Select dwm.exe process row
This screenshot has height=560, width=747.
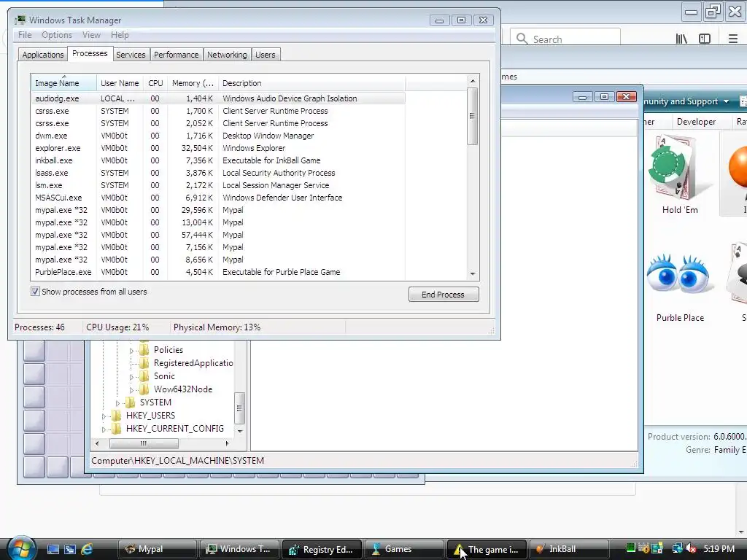click(218, 136)
